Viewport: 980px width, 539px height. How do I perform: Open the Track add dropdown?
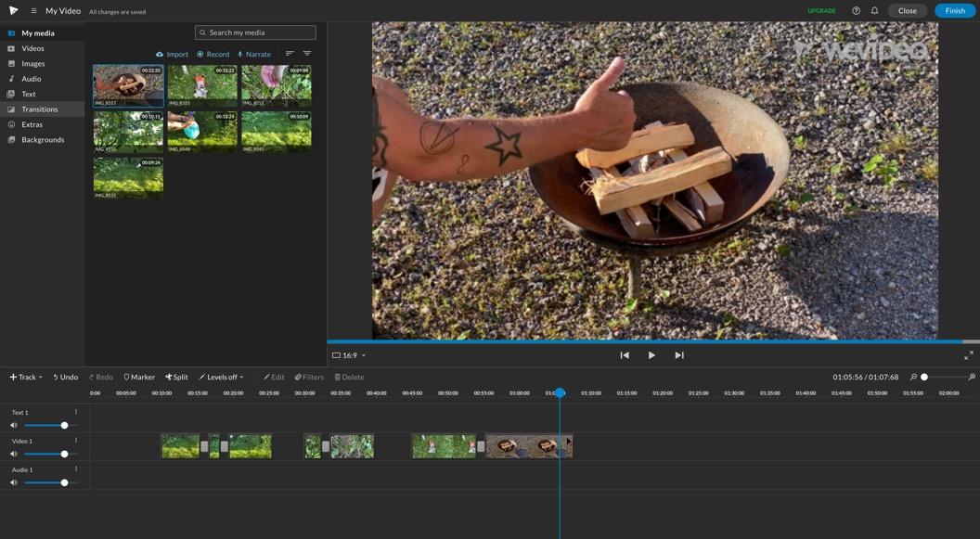click(26, 377)
